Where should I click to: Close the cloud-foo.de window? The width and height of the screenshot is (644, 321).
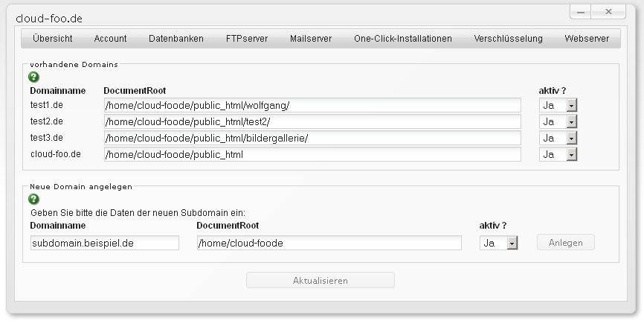609,12
